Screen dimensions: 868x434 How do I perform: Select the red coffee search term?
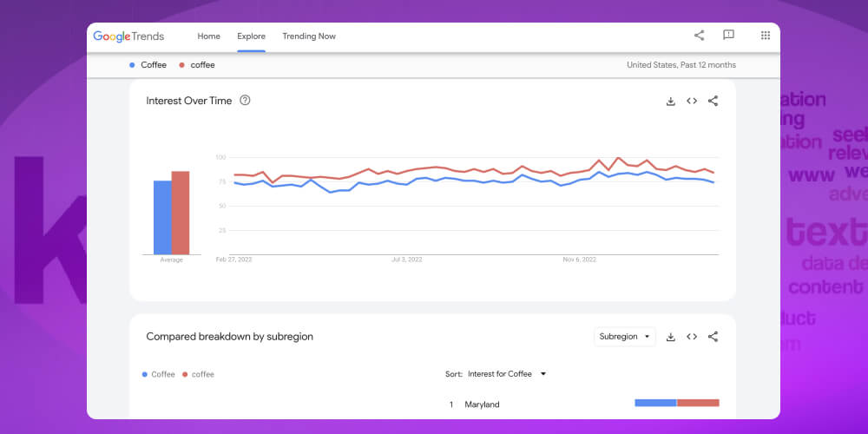(197, 65)
